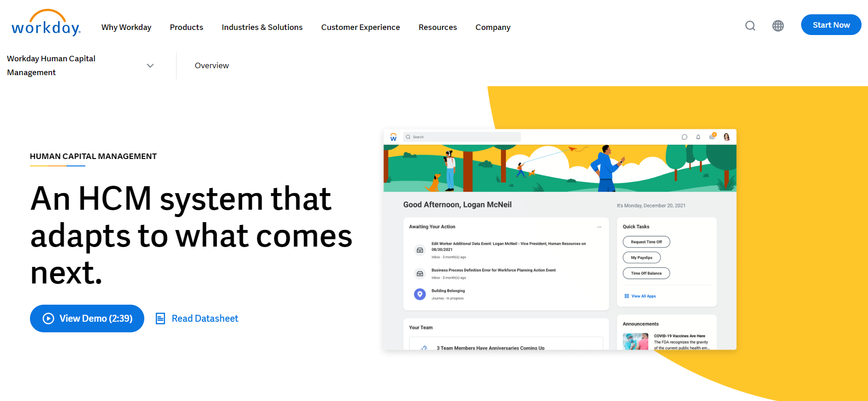Open the Industries & Solutions menu
868x401 pixels.
click(262, 27)
